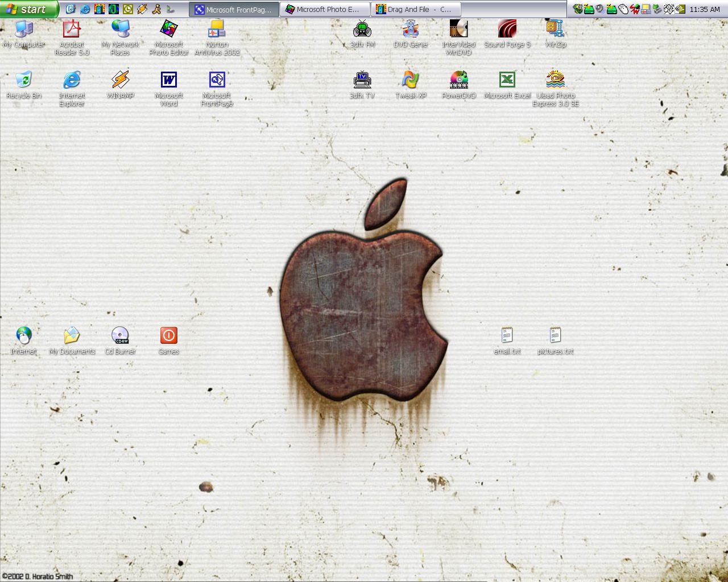Click Winamp lightning bolt quick launch icon
Image resolution: width=728 pixels, height=582 pixels.
pyautogui.click(x=142, y=9)
